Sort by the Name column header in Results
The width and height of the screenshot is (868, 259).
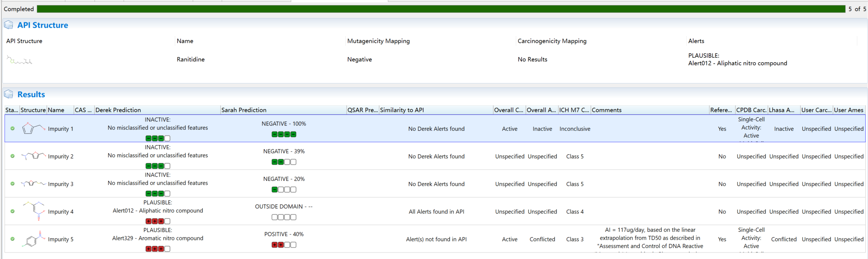point(60,110)
